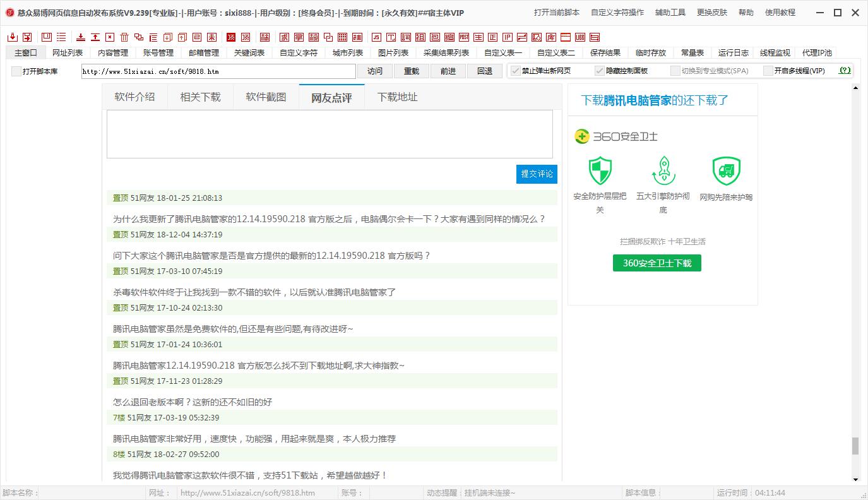Click the 重载 button
The image size is (868, 500).
click(x=412, y=71)
